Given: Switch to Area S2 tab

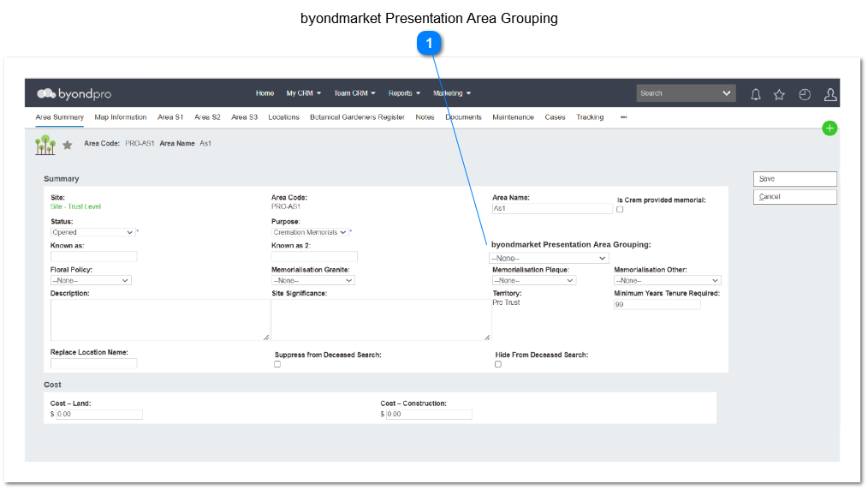Looking at the screenshot, I should [208, 117].
